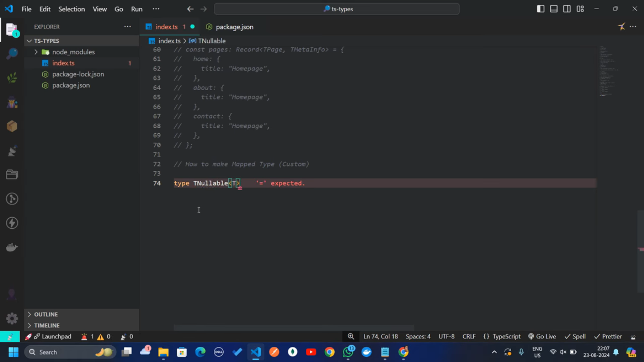Open the Thunder Client lightning icon
This screenshot has height=362, width=644.
[x=12, y=223]
